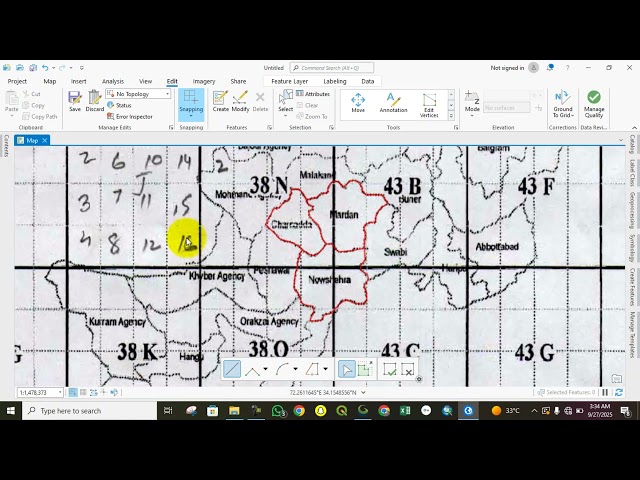640x480 pixels.
Task: Open the Ground To Grid dropdown
Action: click(x=563, y=104)
